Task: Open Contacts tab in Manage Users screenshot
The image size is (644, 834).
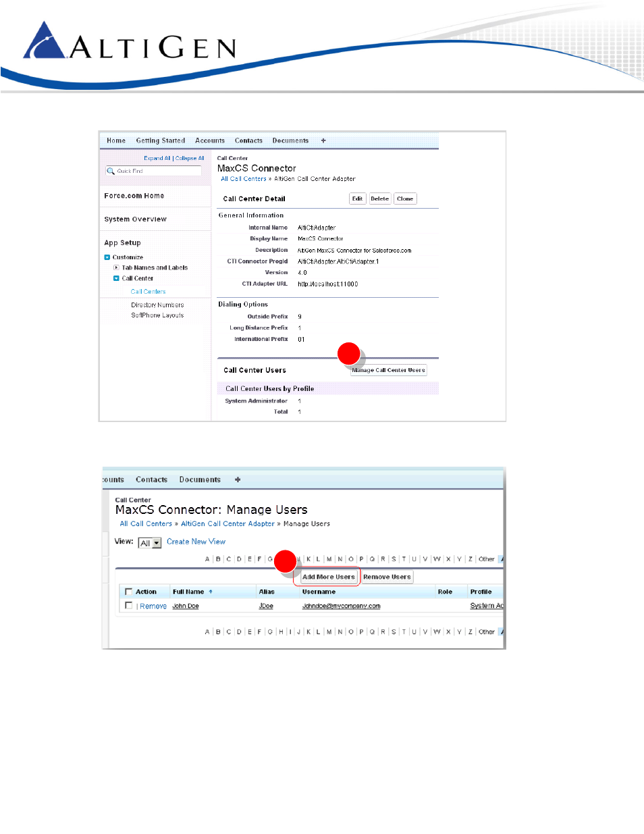Action: click(x=151, y=479)
